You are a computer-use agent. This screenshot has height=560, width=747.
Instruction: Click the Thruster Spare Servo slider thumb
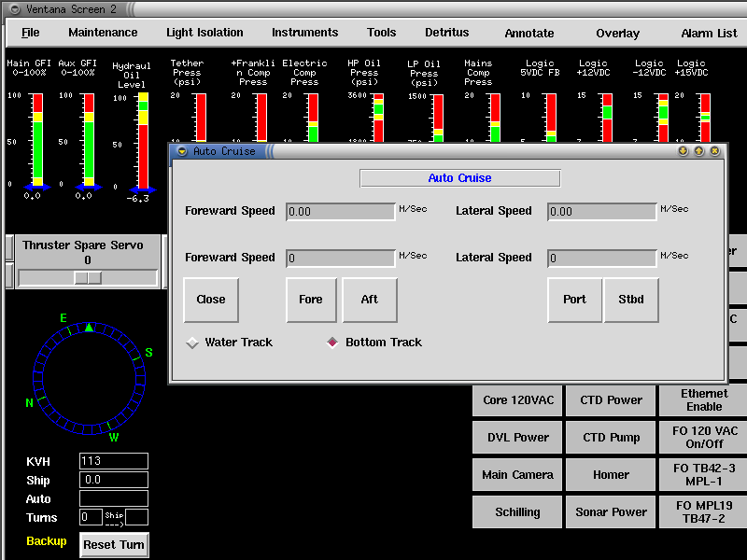(88, 278)
